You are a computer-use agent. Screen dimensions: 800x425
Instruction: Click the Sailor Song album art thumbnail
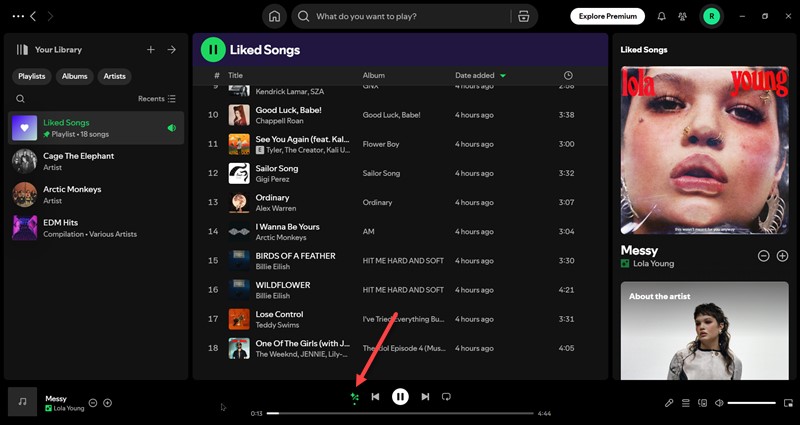239,173
